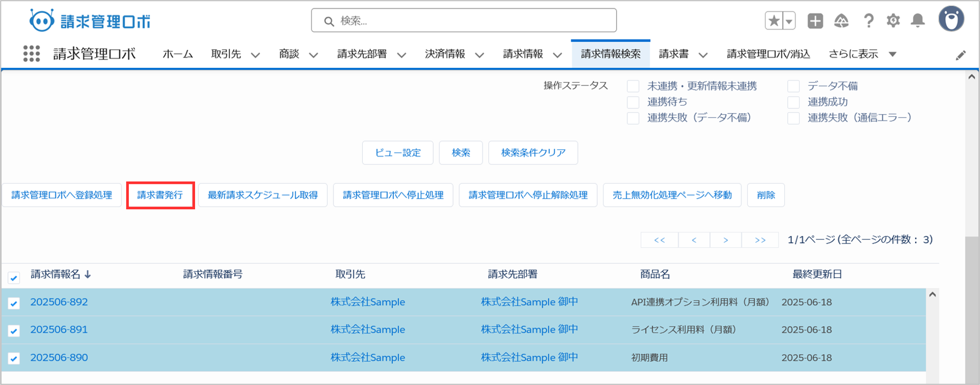Screen dimensions: 980x385
Task: Open the user profile avatar
Action: click(x=951, y=20)
